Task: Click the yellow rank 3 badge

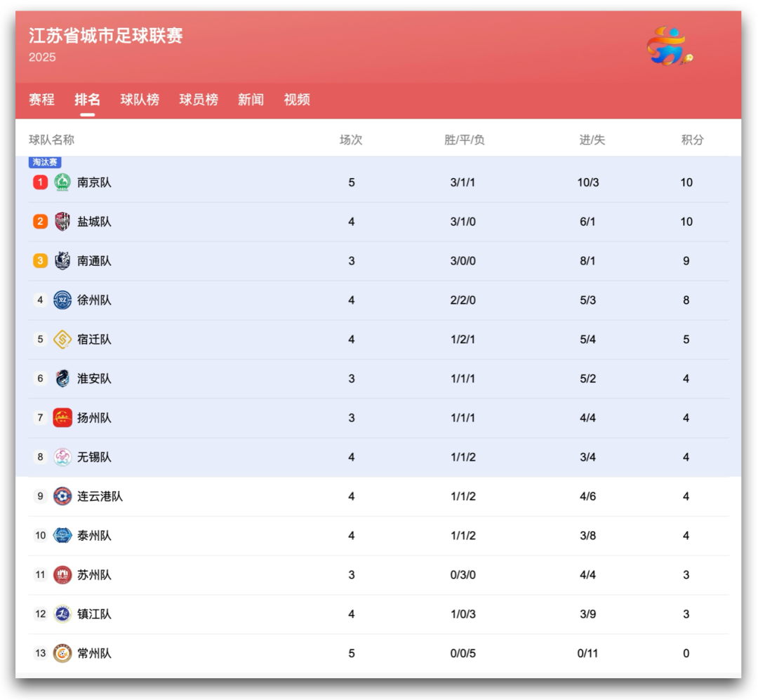Action: click(x=40, y=260)
